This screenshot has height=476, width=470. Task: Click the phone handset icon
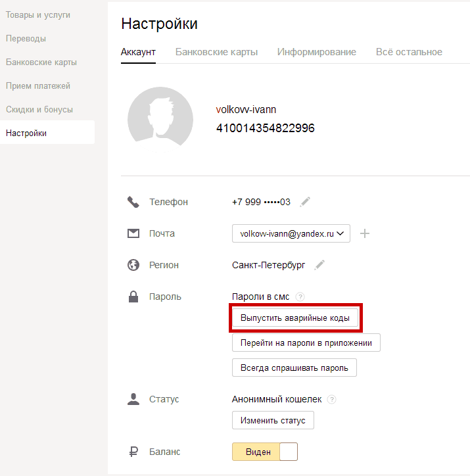(133, 202)
